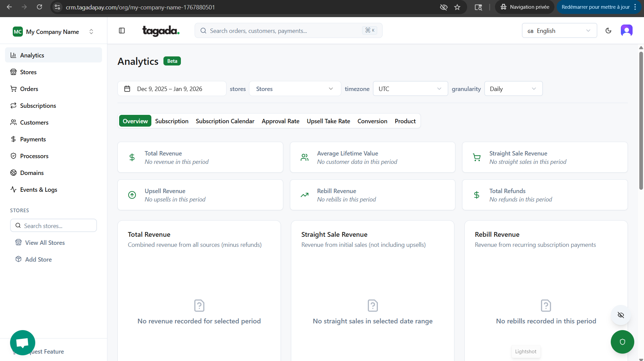Change granularity from the Daily dropdown
The width and height of the screenshot is (644, 361).
[x=513, y=89]
